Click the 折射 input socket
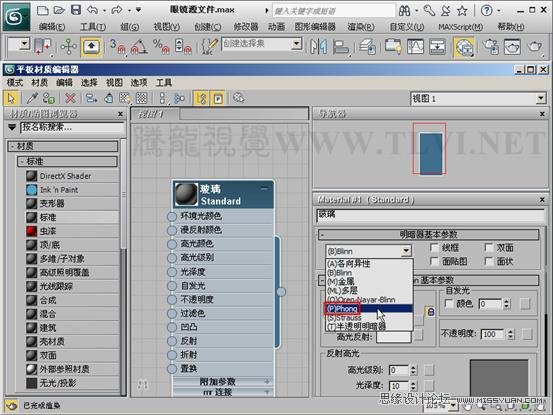553x415 pixels. 172,355
